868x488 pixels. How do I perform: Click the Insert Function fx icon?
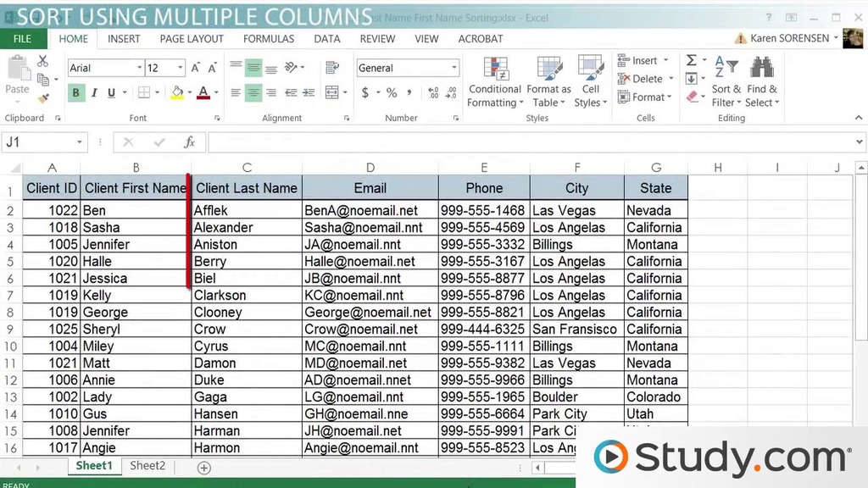tap(190, 142)
